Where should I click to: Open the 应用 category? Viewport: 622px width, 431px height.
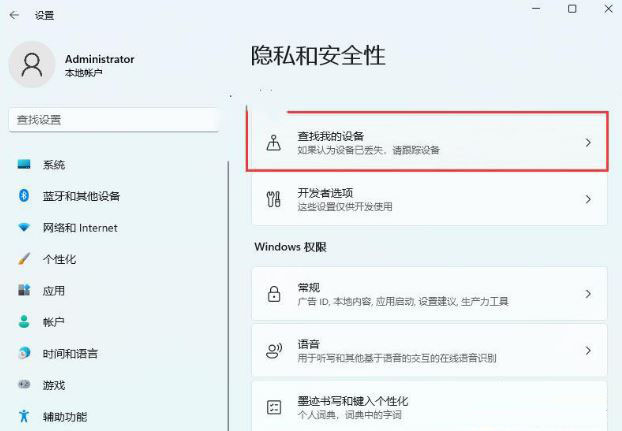(54, 290)
